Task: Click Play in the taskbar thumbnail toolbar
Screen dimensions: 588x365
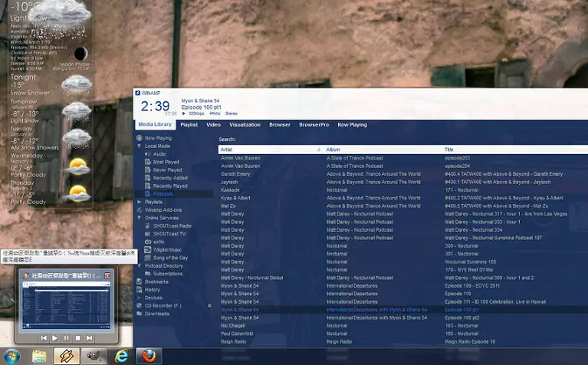Action: 54,338
